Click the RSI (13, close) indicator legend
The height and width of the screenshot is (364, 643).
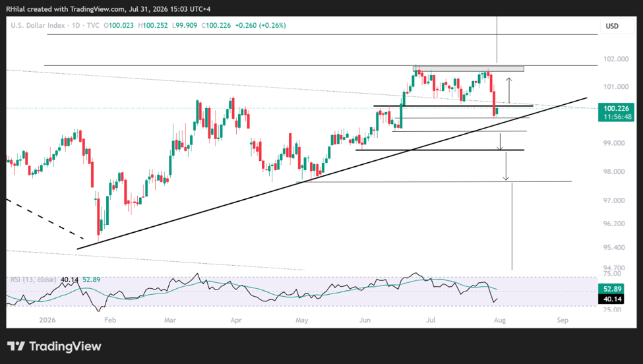coord(33,280)
